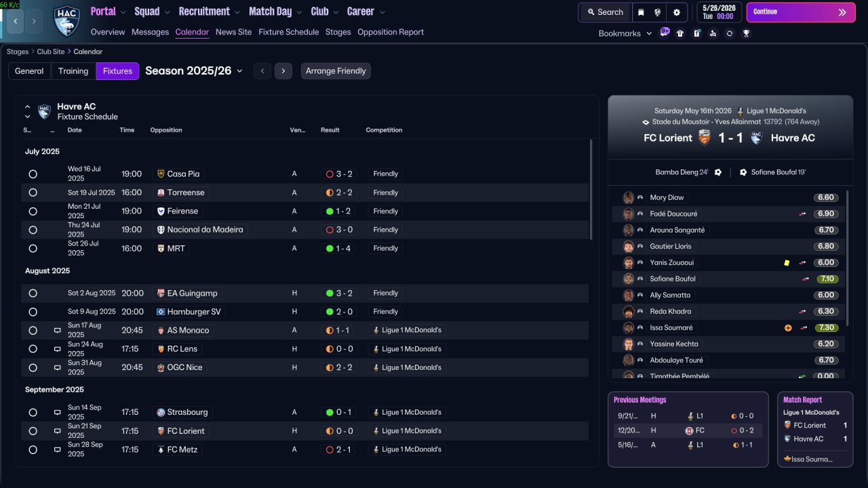Viewport: 868px width, 488px height.
Task: Switch to the General tab
Action: pyautogui.click(x=29, y=71)
